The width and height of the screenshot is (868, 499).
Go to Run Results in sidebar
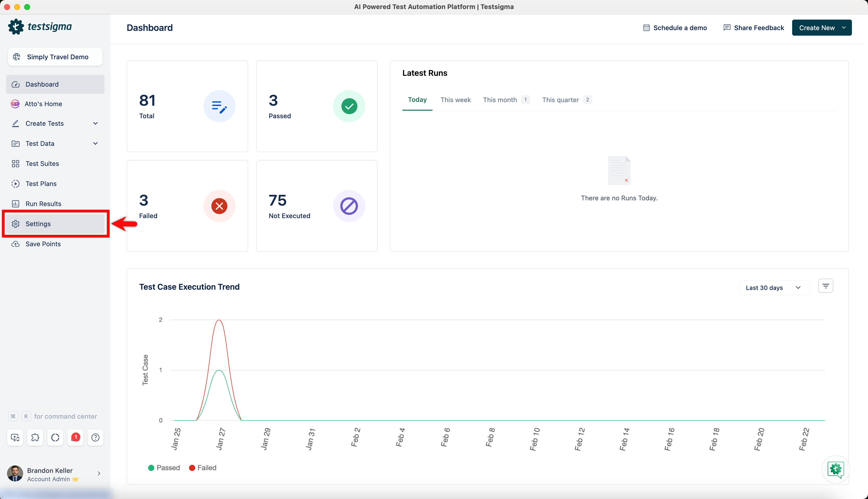(x=43, y=204)
